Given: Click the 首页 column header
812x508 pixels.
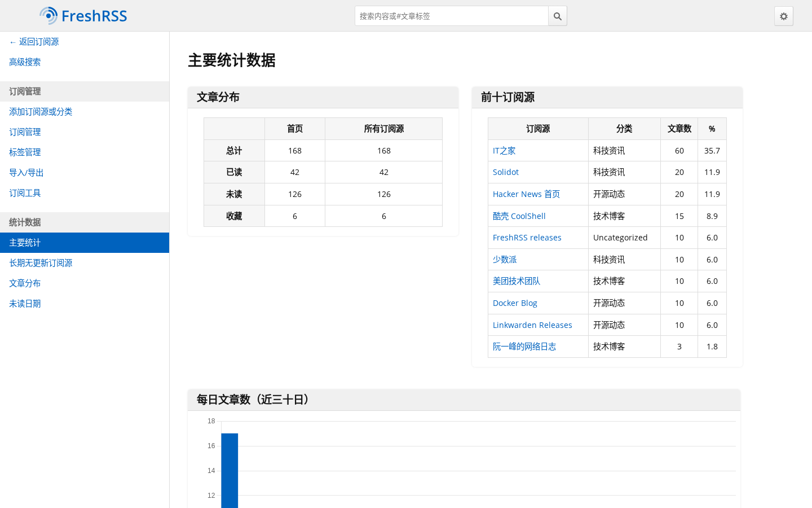Looking at the screenshot, I should (x=295, y=129).
